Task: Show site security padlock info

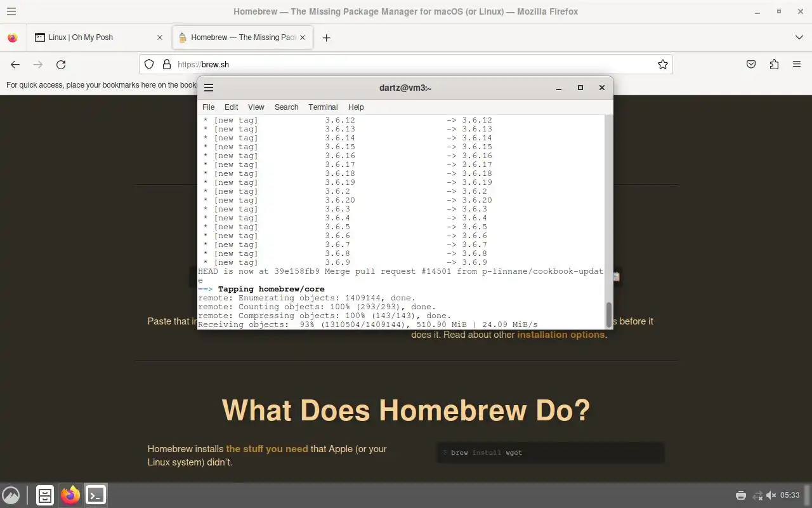Action: click(167, 64)
